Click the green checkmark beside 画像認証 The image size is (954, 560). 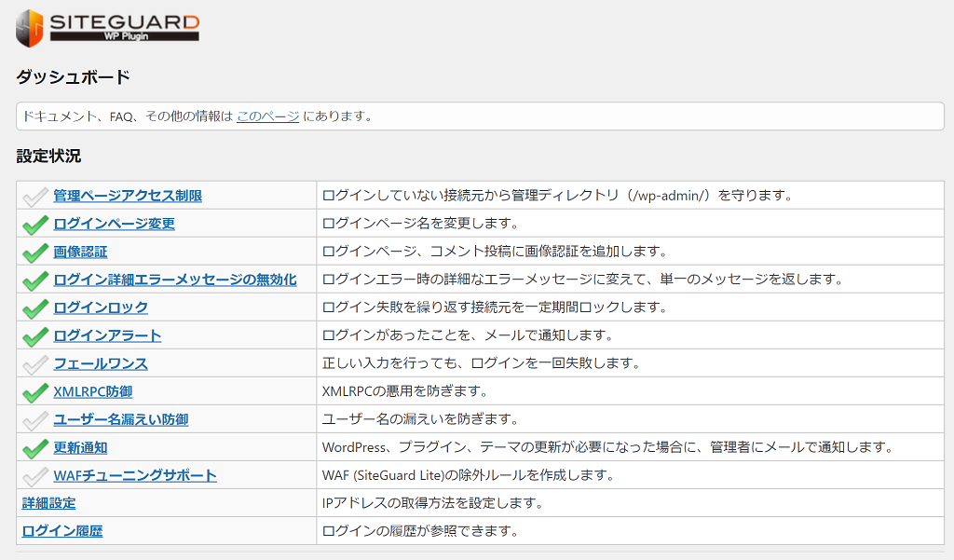pyautogui.click(x=35, y=252)
